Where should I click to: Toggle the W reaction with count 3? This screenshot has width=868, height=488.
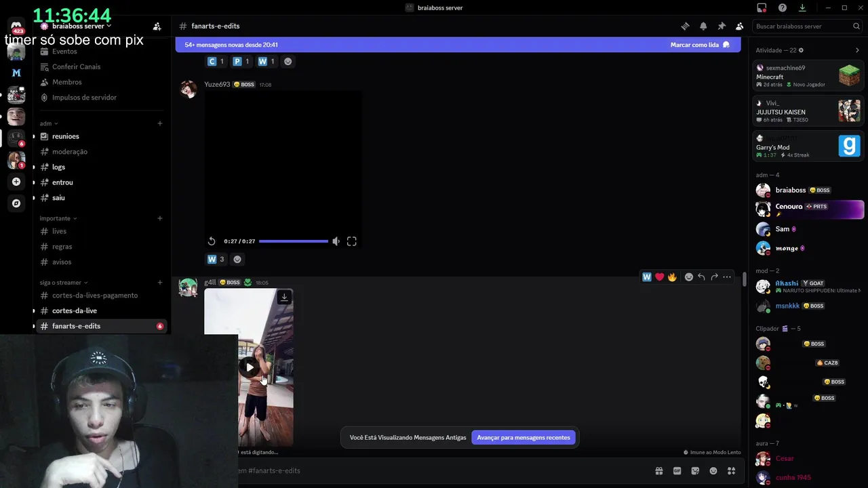pos(216,259)
